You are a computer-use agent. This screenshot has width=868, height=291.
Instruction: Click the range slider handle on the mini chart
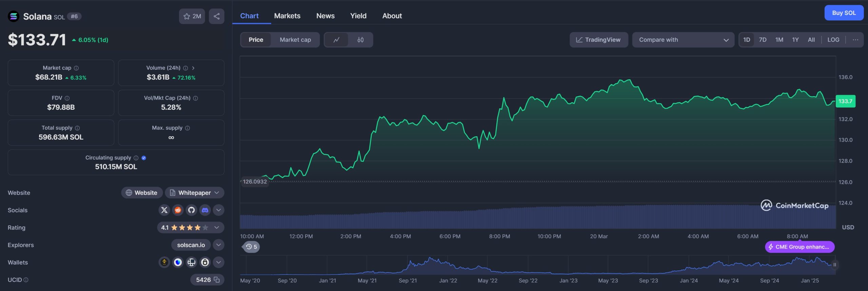coord(834,265)
